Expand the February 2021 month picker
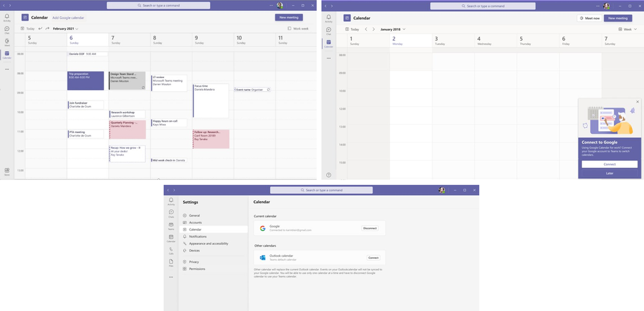 tap(66, 29)
